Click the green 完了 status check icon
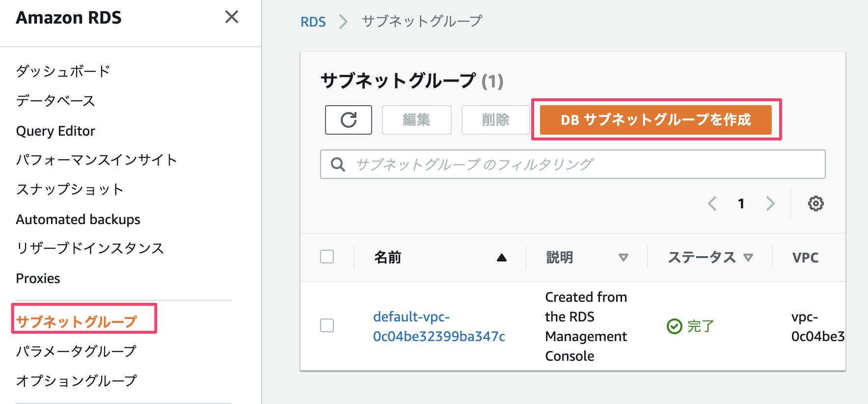The image size is (868, 404). point(674,326)
